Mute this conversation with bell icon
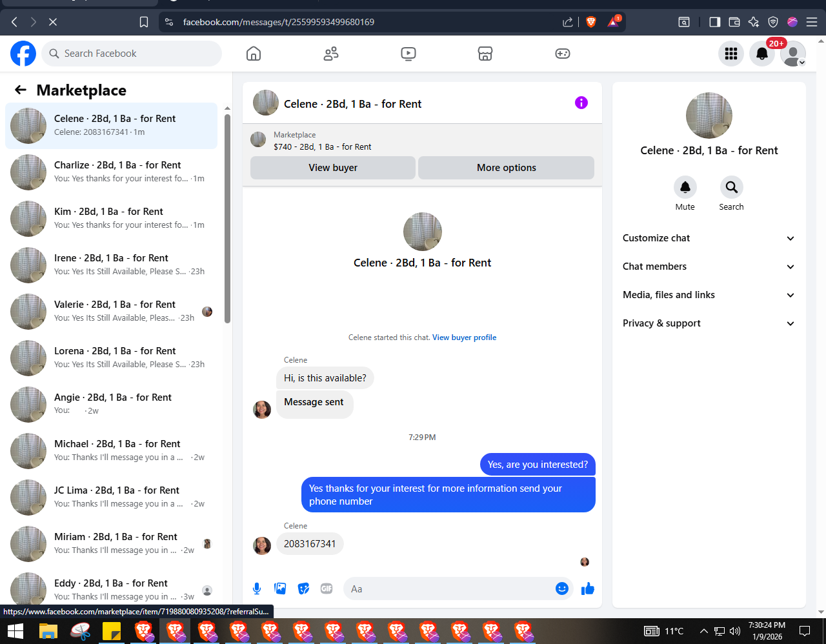The height and width of the screenshot is (644, 826). [685, 187]
